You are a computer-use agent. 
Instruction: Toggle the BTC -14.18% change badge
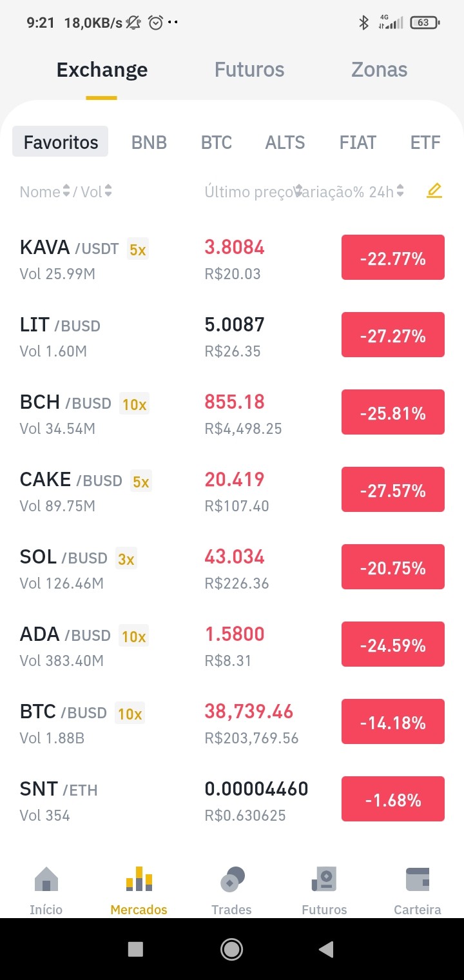tap(393, 721)
